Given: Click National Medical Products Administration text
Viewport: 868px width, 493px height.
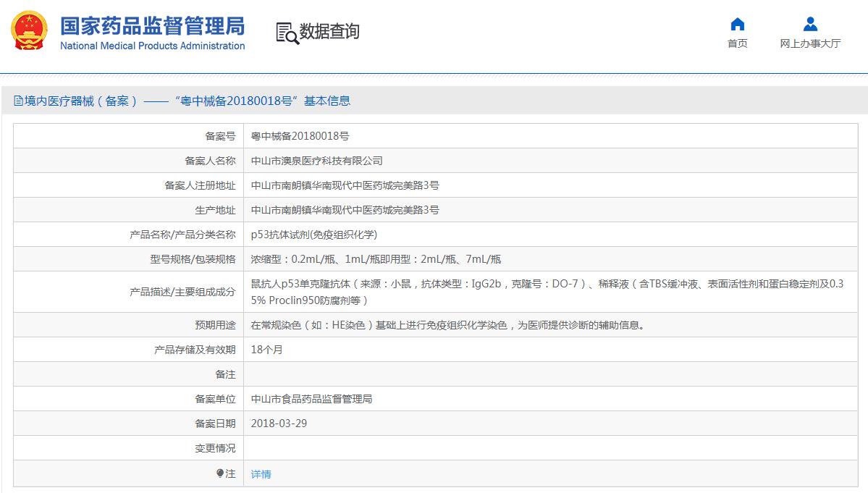Looking at the screenshot, I should pyautogui.click(x=152, y=46).
